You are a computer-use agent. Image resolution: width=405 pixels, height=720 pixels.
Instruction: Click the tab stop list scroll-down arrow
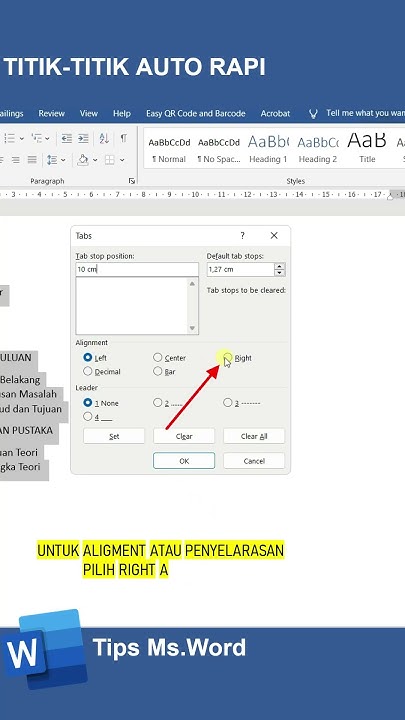[x=192, y=328]
